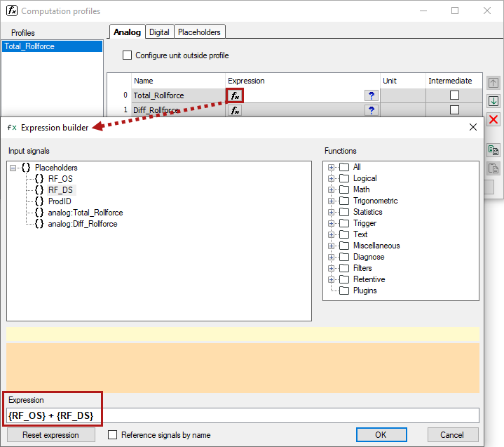This screenshot has height=447, width=504.
Task: Select analog:Diff_Rollforce signal
Action: point(83,224)
